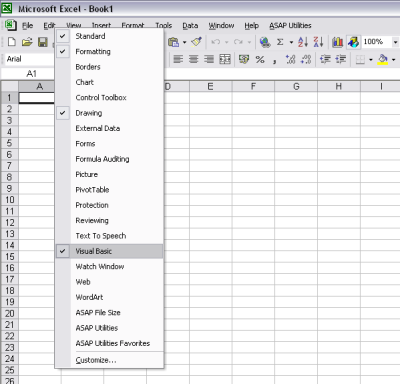Open the Arial font name box
400x384 pixels.
(29, 59)
